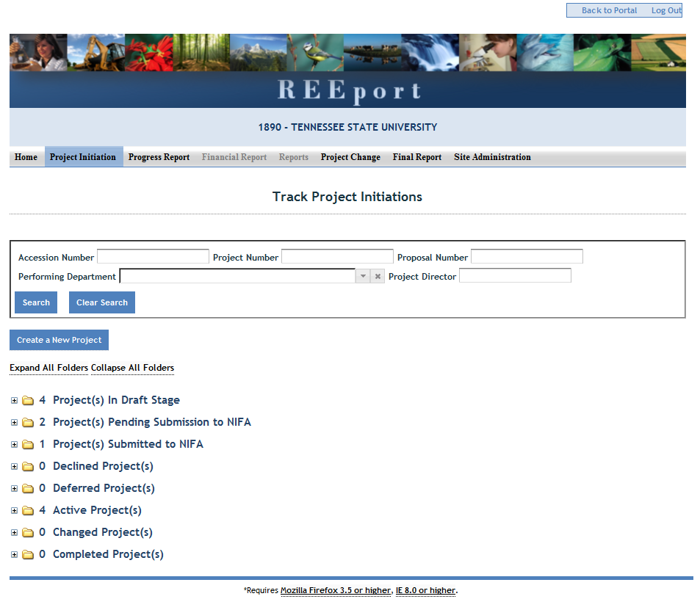Click the Track Project Initiations heading
The image size is (700, 599).
click(x=347, y=197)
